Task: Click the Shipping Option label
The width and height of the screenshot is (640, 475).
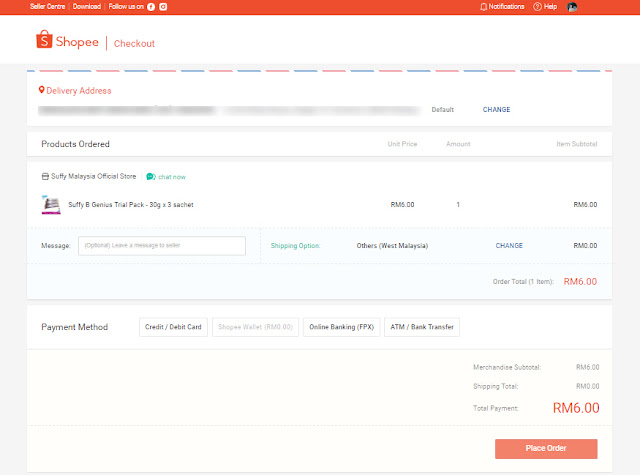Action: coord(296,246)
